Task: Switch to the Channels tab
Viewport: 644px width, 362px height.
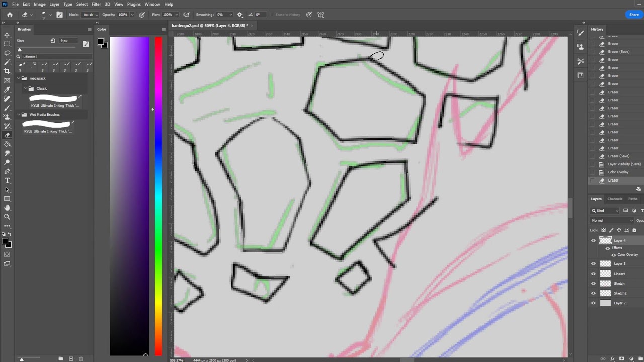Action: (x=615, y=199)
